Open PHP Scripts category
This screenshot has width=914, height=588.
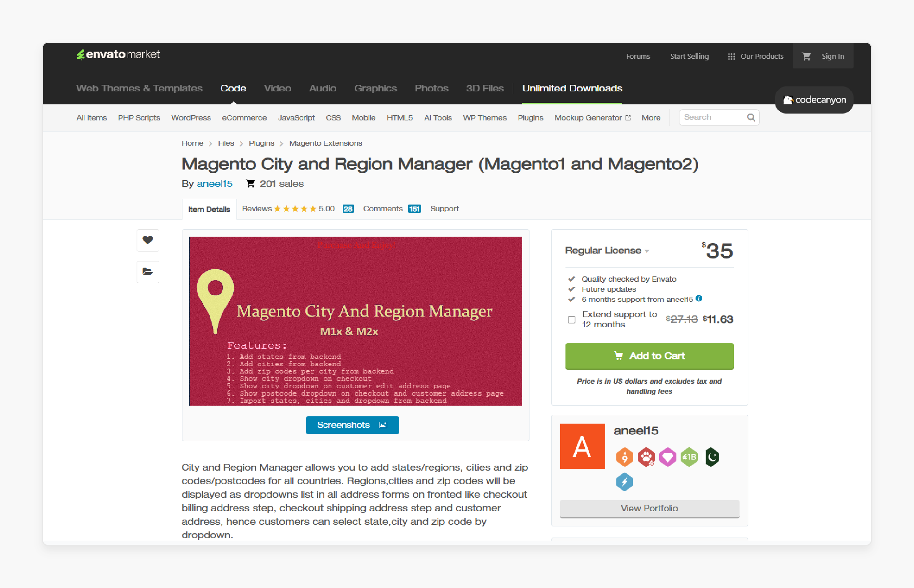pyautogui.click(x=139, y=118)
